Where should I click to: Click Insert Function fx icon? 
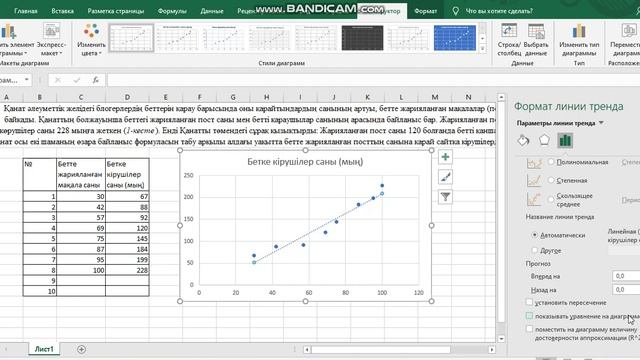pyautogui.click(x=96, y=80)
